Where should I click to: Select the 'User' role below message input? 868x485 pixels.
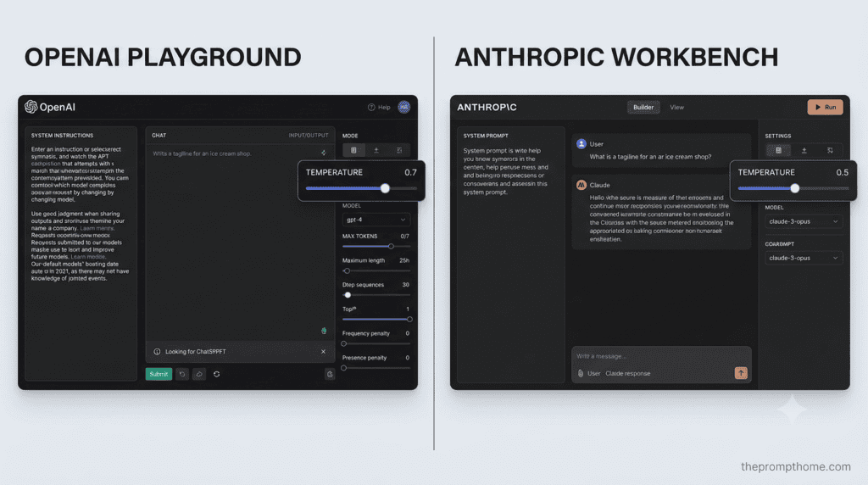[593, 373]
